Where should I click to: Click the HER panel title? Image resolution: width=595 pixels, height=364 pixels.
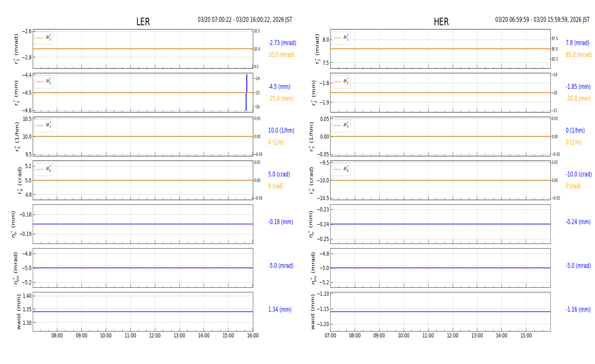(441, 22)
